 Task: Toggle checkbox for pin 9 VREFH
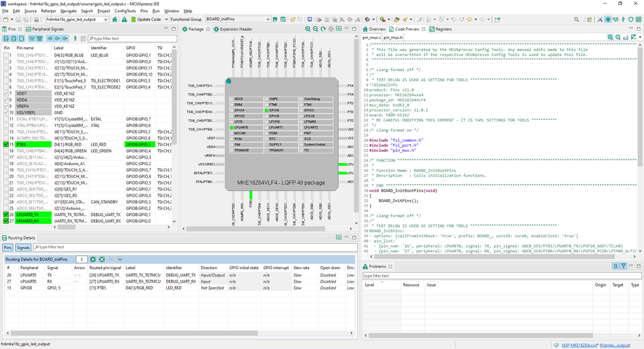pos(6,106)
